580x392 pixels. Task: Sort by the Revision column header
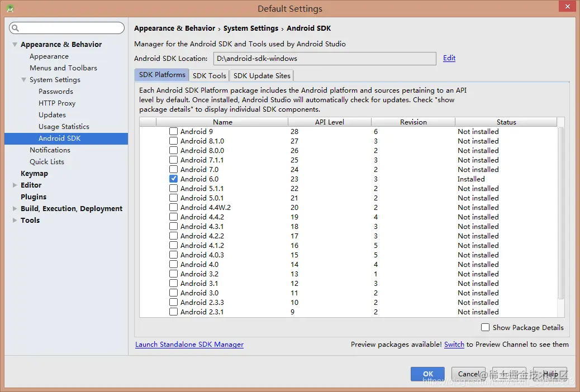[x=413, y=122]
